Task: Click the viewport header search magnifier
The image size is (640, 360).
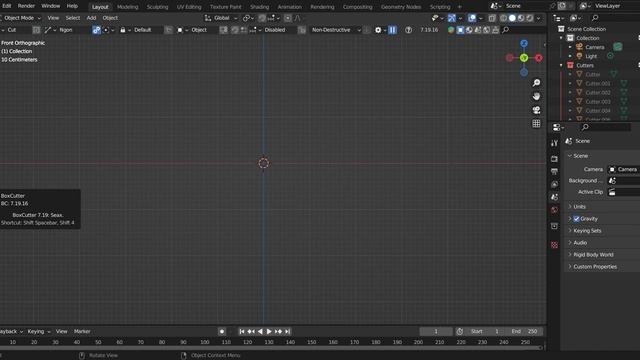Action: (506, 30)
